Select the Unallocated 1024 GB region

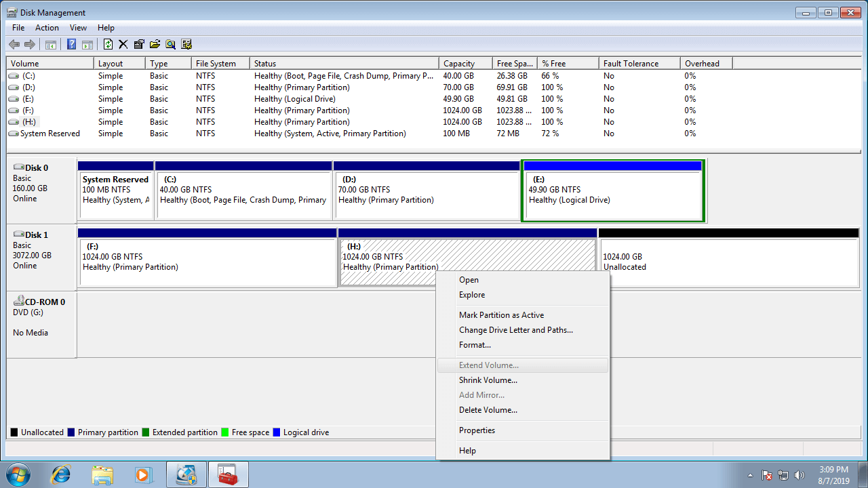(728, 262)
